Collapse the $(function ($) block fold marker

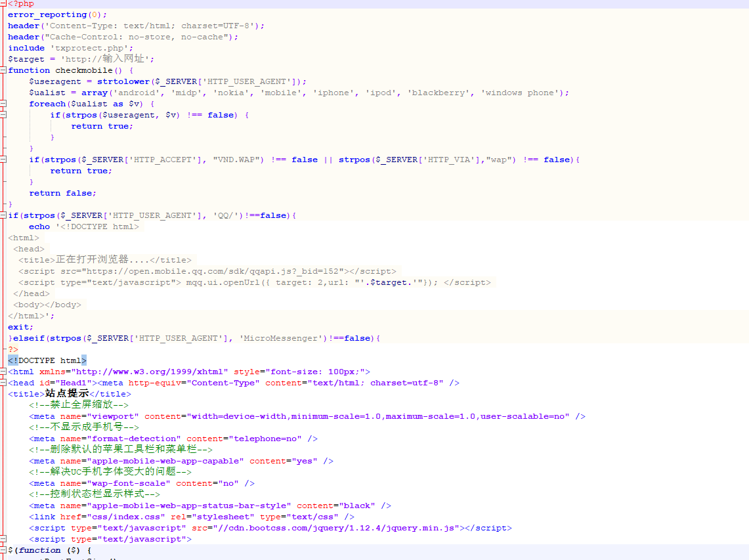(3, 550)
